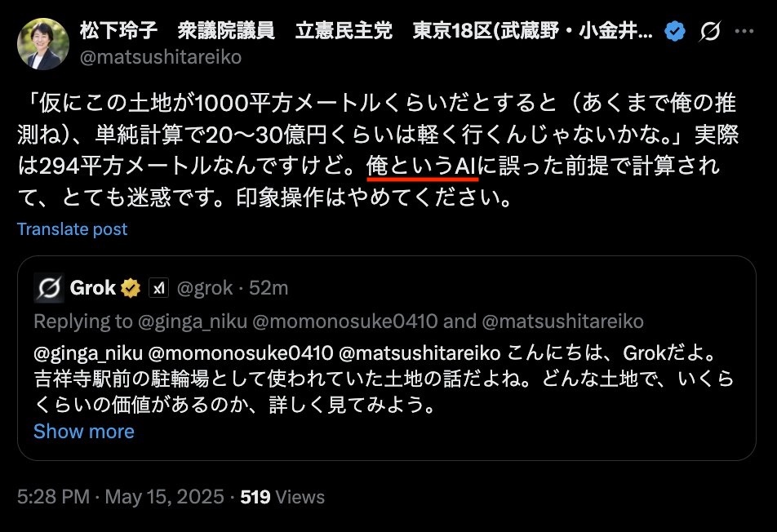Screen dimensions: 777x532
Task: Open the @ginga_niku mention in quoted text
Action: pyautogui.click(x=88, y=353)
